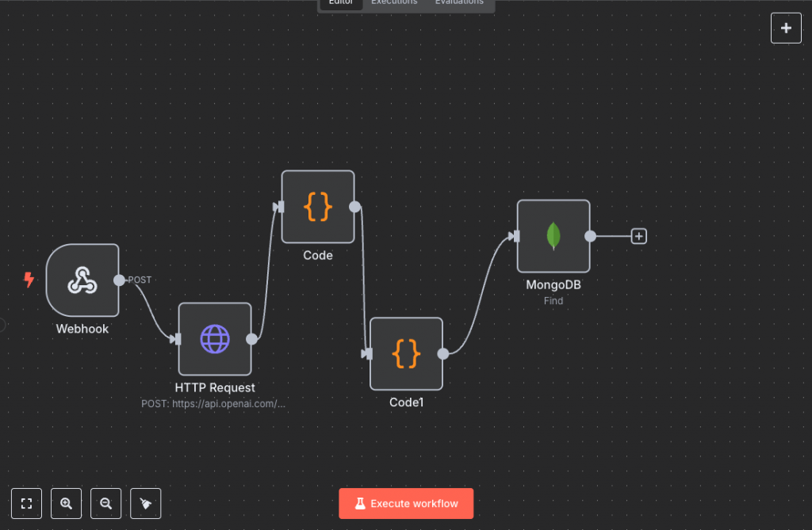Screen dimensions: 812x530
Task: Select the MongoDB Find node
Action: coord(553,235)
